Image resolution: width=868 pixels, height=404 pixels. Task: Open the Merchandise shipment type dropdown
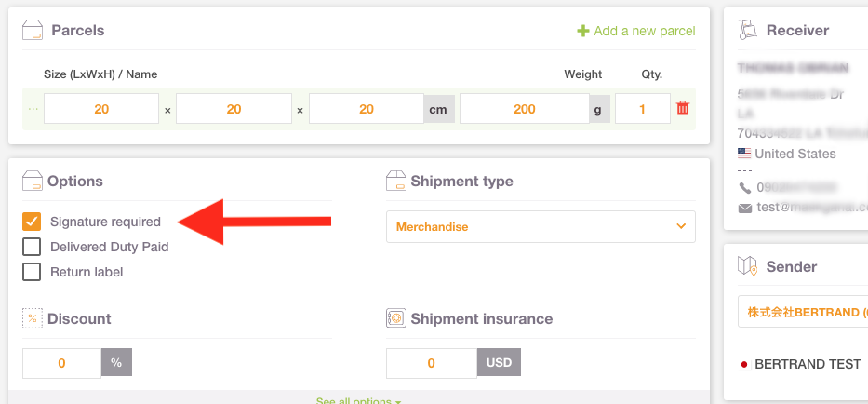[x=540, y=227]
